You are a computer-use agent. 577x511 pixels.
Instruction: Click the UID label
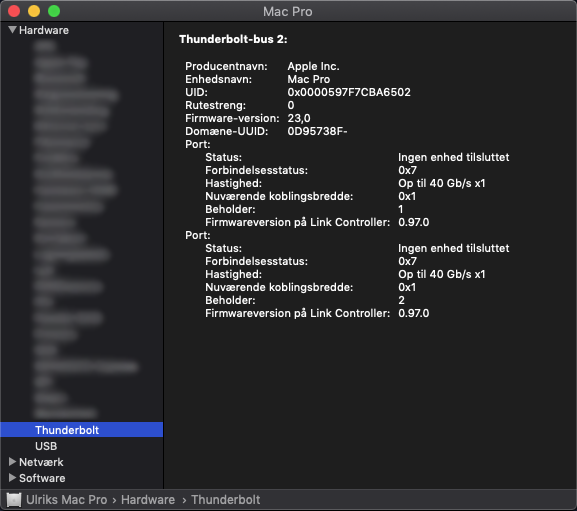coord(197,92)
